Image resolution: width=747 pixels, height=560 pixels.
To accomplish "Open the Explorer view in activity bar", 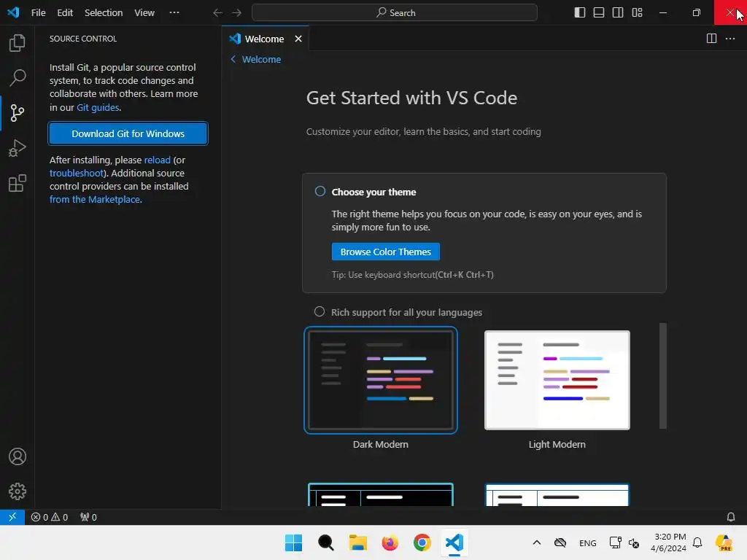I will point(18,43).
